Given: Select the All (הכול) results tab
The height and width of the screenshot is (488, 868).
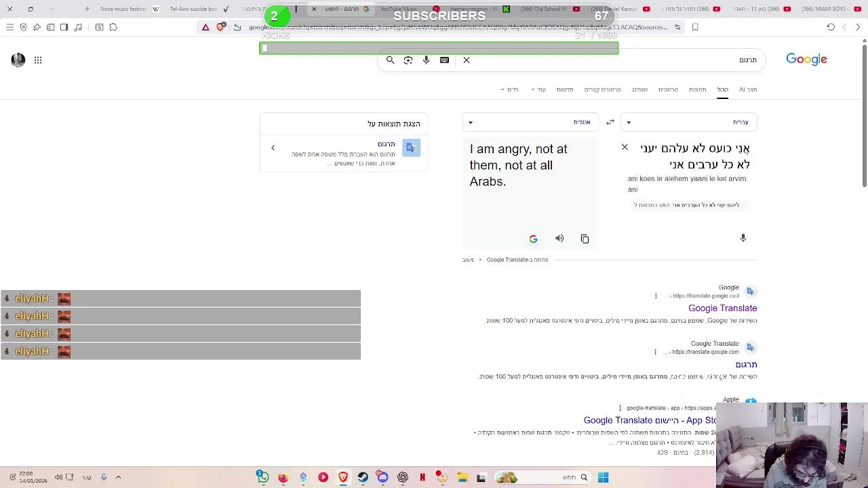Looking at the screenshot, I should 723,89.
